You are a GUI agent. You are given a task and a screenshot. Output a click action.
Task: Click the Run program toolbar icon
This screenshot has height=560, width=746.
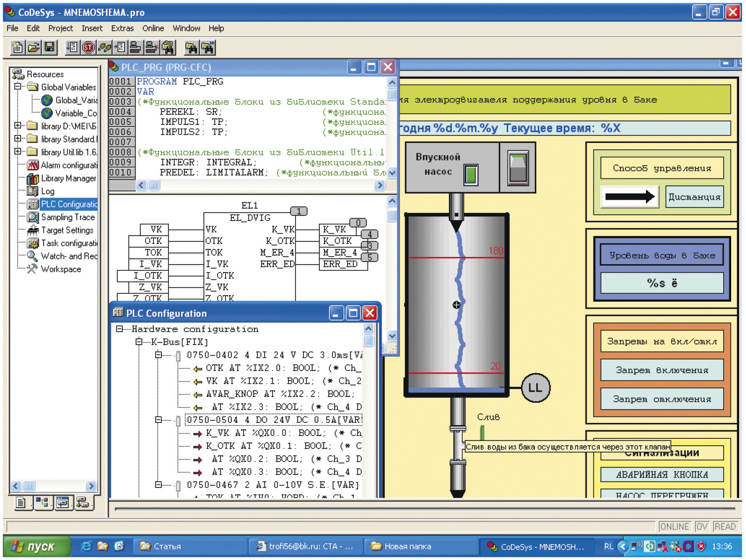click(x=73, y=48)
